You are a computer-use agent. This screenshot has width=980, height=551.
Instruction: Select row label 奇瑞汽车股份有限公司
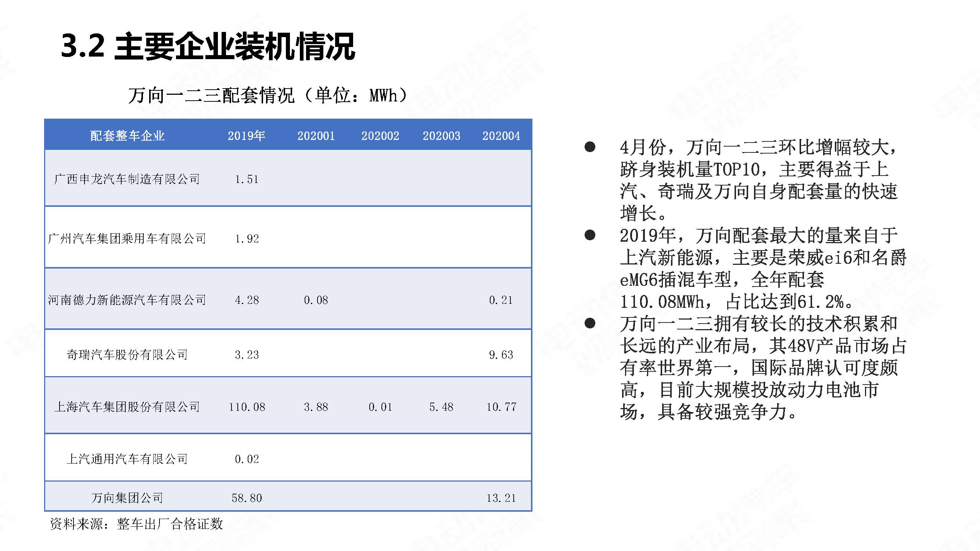pyautogui.click(x=127, y=354)
